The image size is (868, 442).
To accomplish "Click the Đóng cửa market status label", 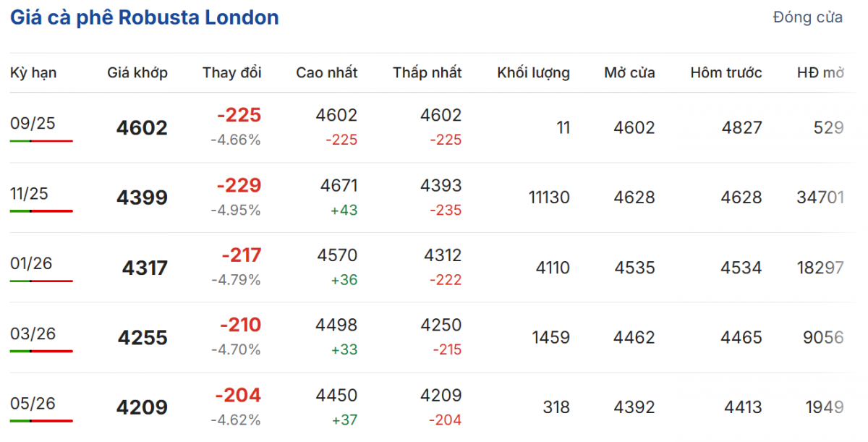I will (x=807, y=17).
